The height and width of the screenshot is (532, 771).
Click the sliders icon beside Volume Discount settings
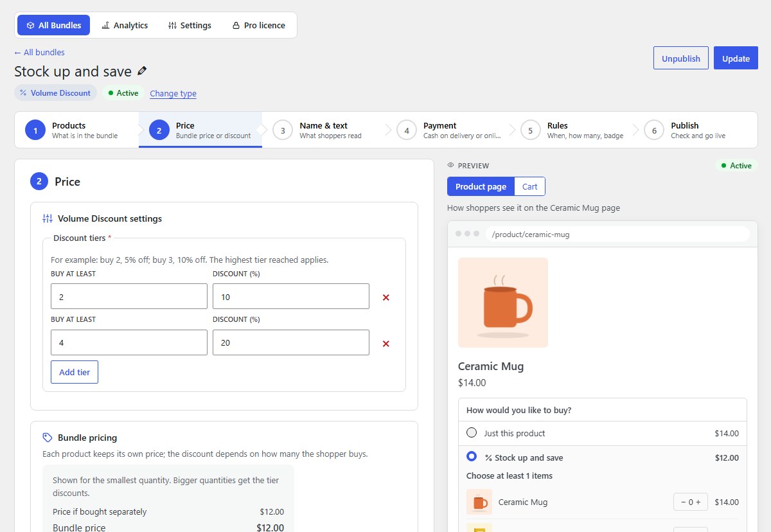click(x=48, y=218)
